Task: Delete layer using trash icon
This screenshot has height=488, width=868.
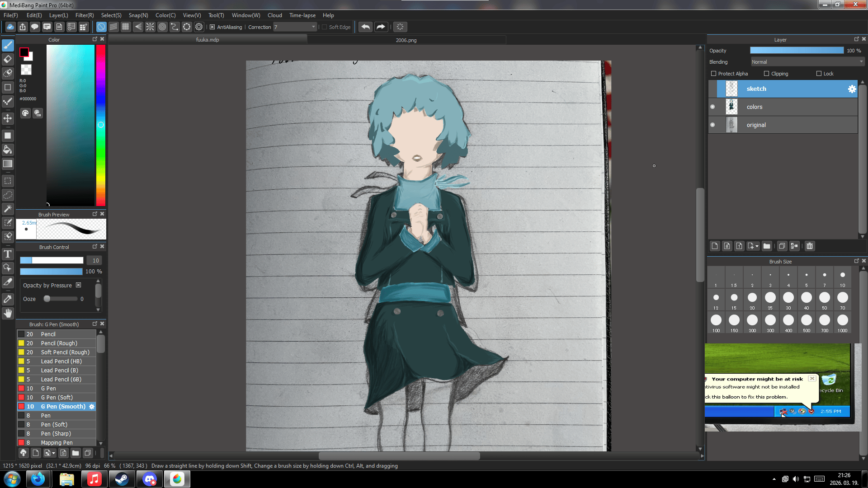Action: tap(810, 246)
